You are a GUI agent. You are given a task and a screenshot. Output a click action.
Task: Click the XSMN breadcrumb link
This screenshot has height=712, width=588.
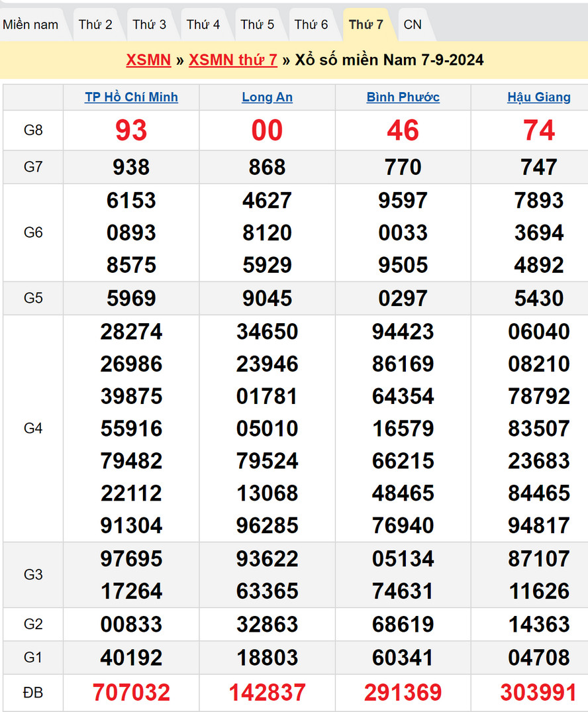pyautogui.click(x=148, y=60)
